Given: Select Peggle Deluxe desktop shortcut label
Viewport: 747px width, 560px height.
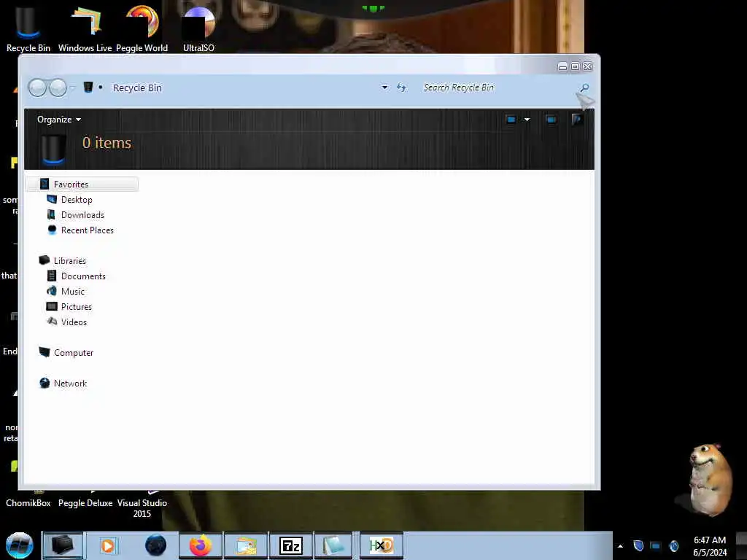Looking at the screenshot, I should (x=85, y=503).
